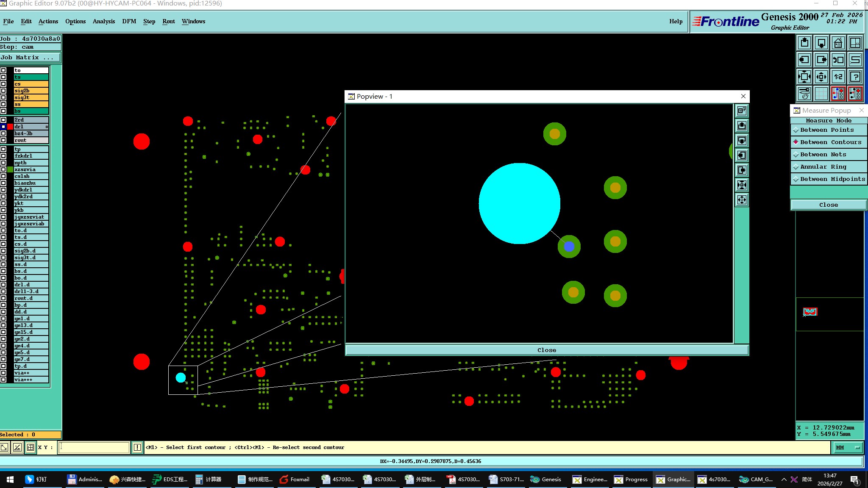The width and height of the screenshot is (868, 488).
Task: Click the zoom-in icon in the Popview sidebar
Action: click(742, 185)
